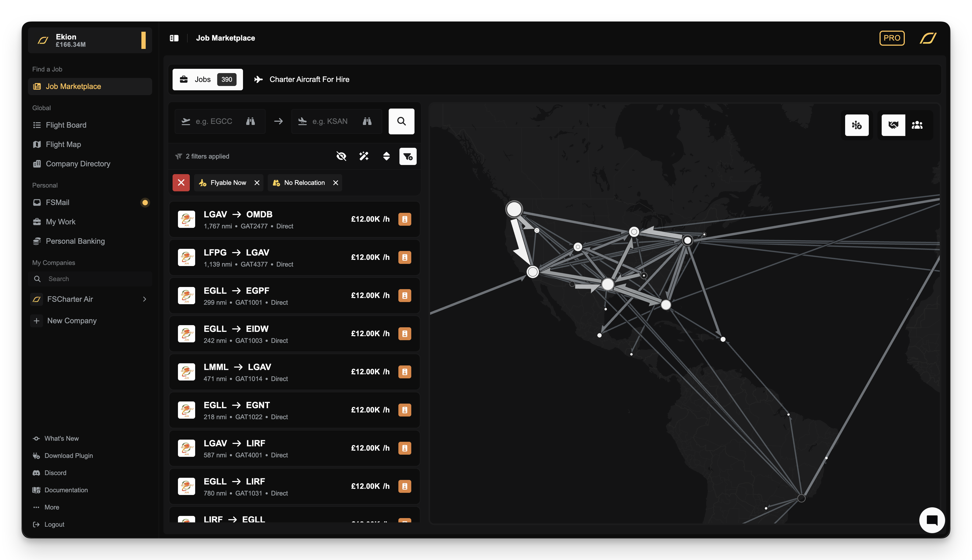Click the map airport settings icon
Screen dimensions: 972x560
click(x=857, y=125)
